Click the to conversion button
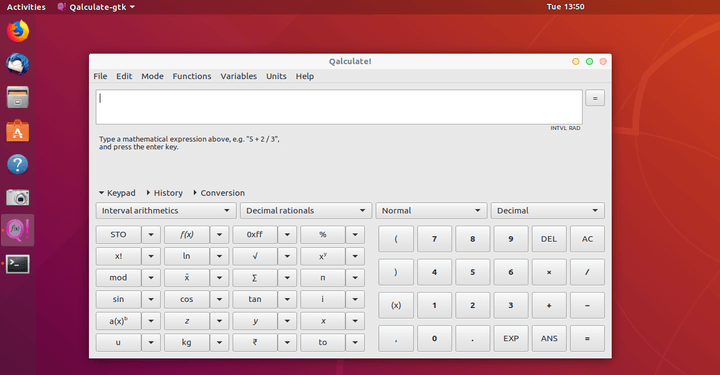720x375 pixels. 323,342
